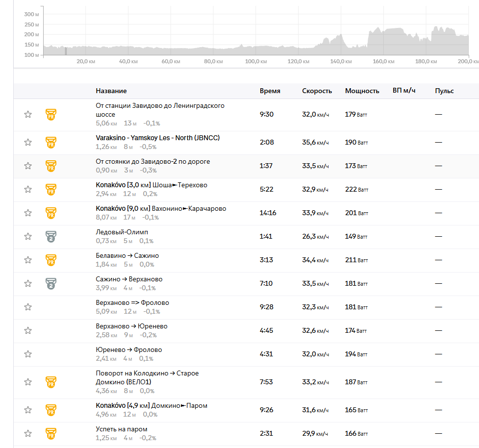The height and width of the screenshot is (448, 479).
Task: Click the 29,9 км/ч speed value
Action: 315,433
